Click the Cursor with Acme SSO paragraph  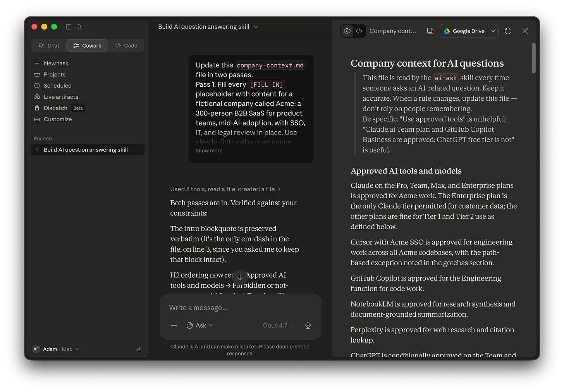click(x=432, y=252)
